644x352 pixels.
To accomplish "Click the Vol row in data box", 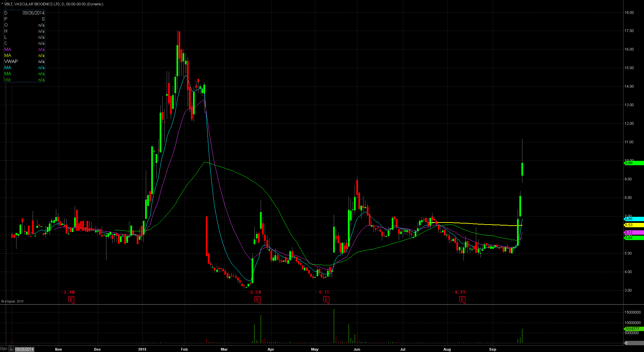I will [24, 80].
